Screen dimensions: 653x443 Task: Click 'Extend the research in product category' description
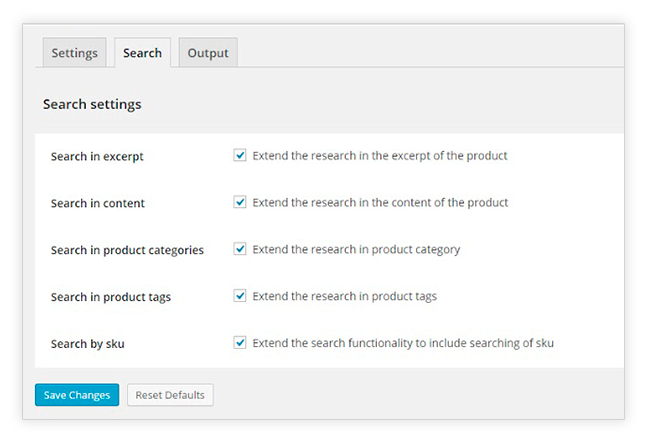356,249
